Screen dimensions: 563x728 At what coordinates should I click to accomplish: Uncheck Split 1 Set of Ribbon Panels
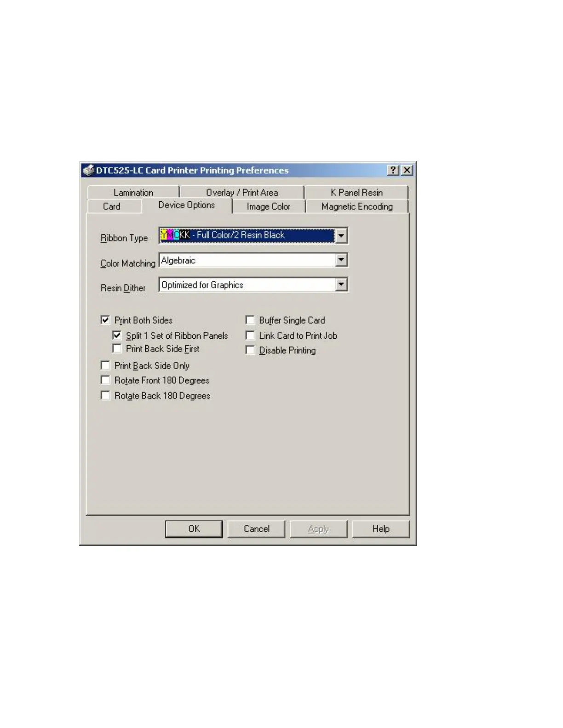point(117,335)
